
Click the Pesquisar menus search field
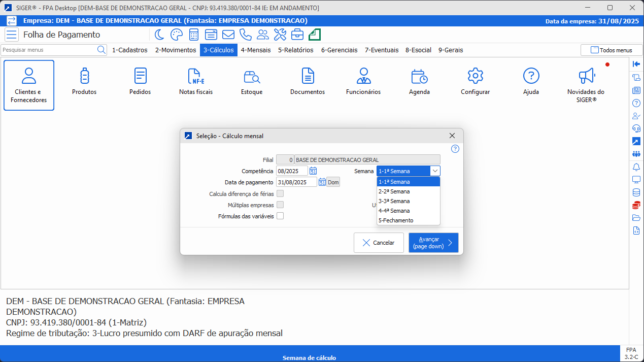pyautogui.click(x=49, y=50)
